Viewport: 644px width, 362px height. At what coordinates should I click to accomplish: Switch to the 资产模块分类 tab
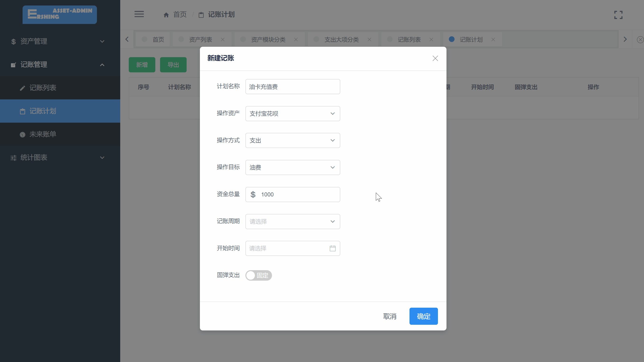[x=268, y=40]
